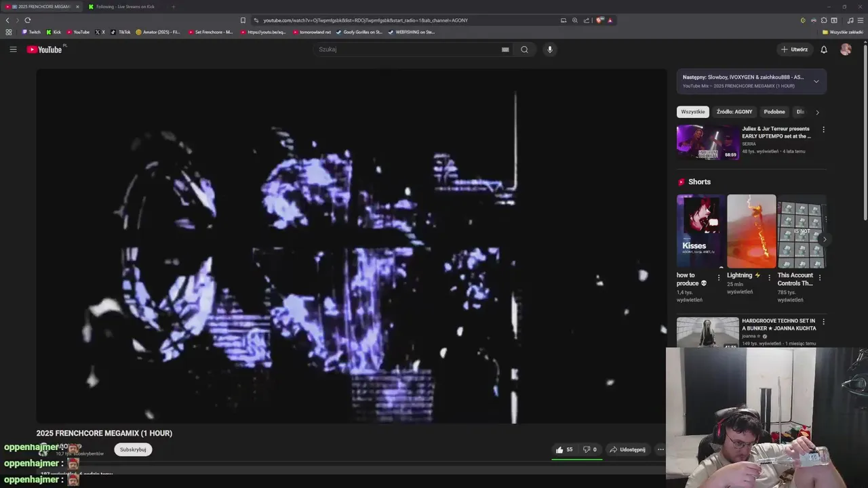Screen dimensions: 868x488
Task: Open browser extensions puzzle icon
Action: click(824, 20)
